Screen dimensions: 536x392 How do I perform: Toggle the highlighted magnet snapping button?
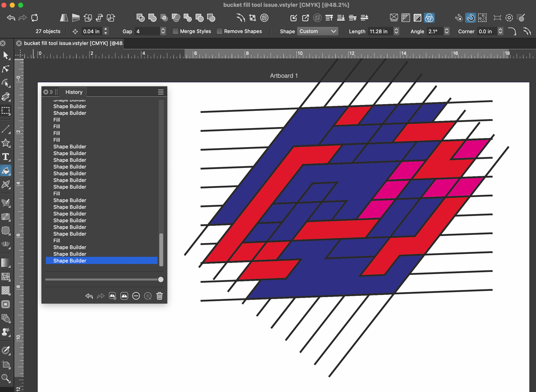click(471, 18)
